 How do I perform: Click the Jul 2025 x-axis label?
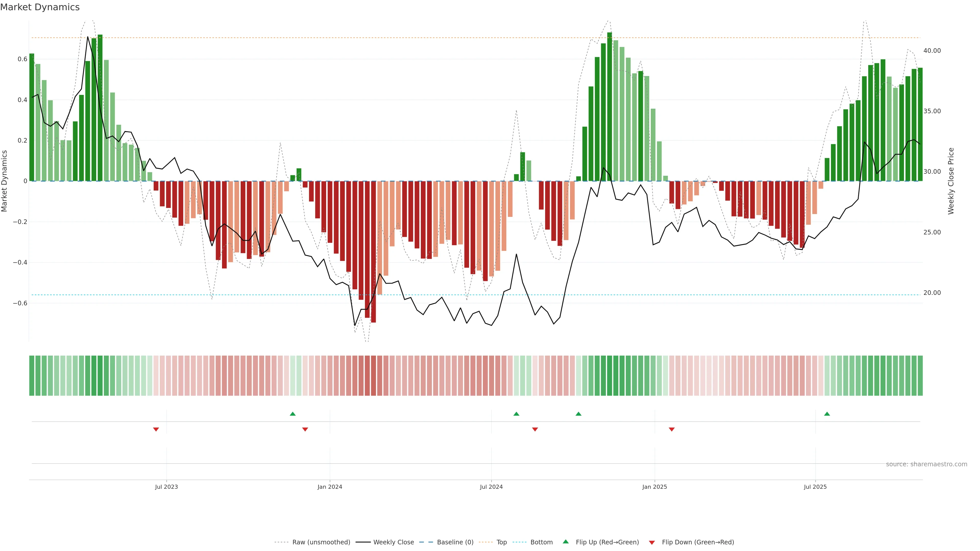coord(815,487)
